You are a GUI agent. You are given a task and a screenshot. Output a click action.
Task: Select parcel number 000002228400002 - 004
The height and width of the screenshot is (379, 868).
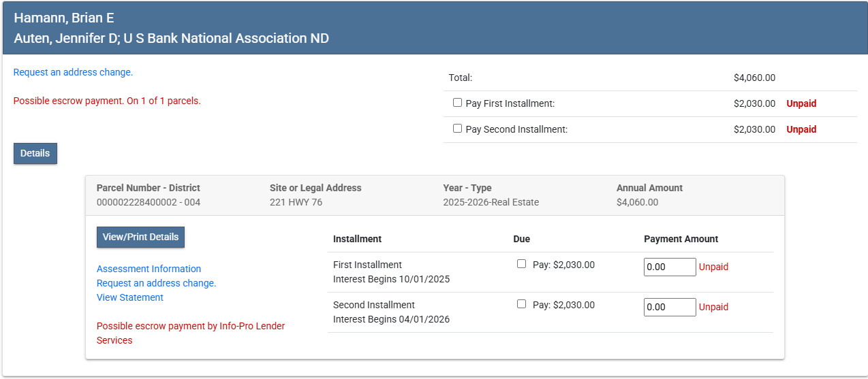148,202
